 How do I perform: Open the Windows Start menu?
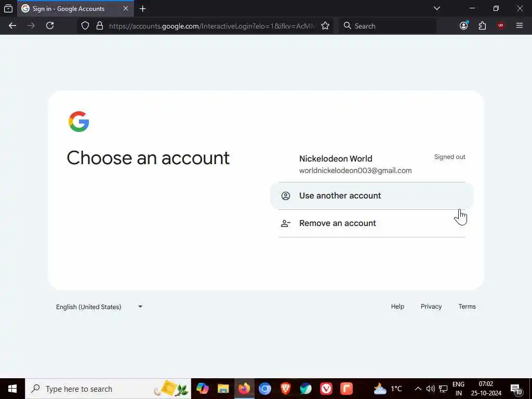click(12, 389)
